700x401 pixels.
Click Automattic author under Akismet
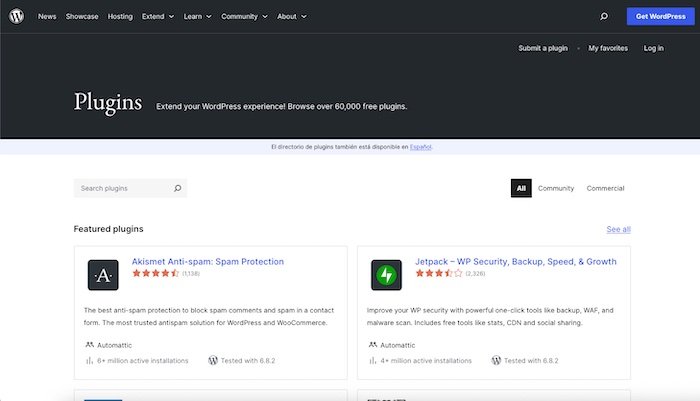coord(114,345)
